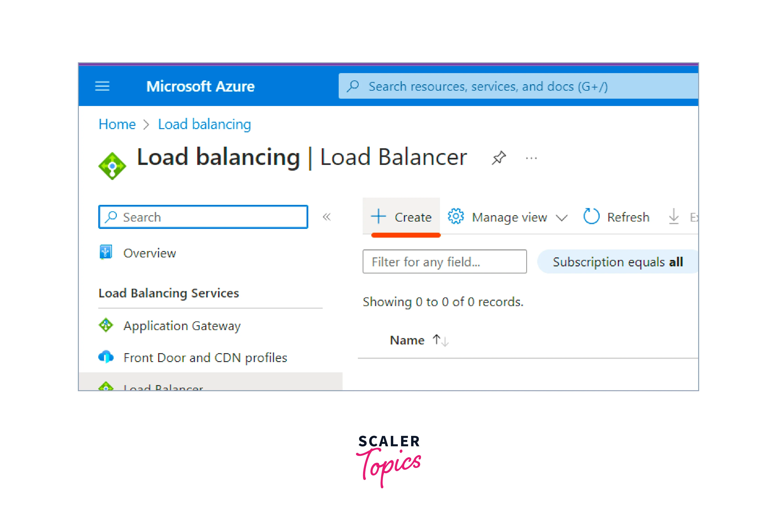Open the hamburger portal menu
777x532 pixels.
[x=102, y=86]
